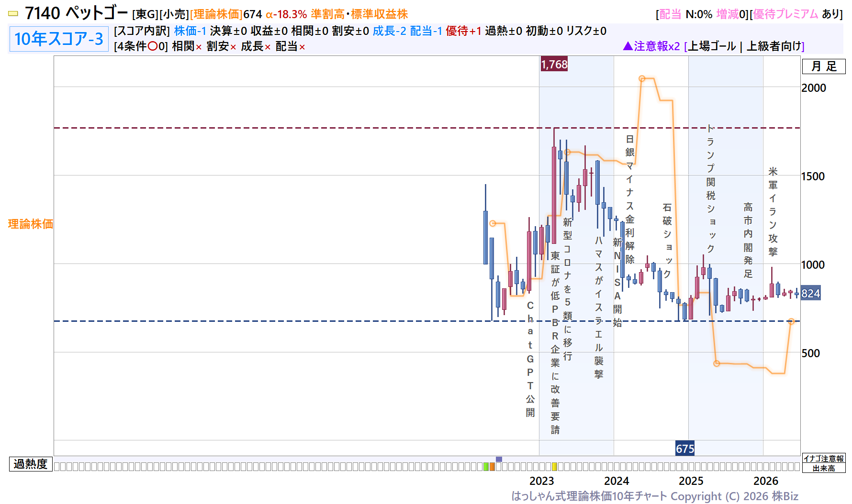This screenshot has width=852, height=504.
Task: Click the 2023 year label on the axis
Action: click(542, 481)
